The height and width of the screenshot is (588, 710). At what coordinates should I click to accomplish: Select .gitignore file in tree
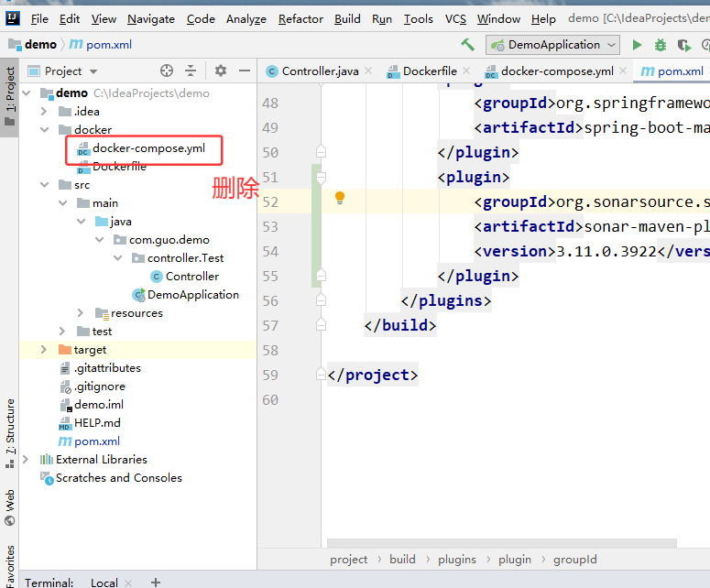[100, 387]
